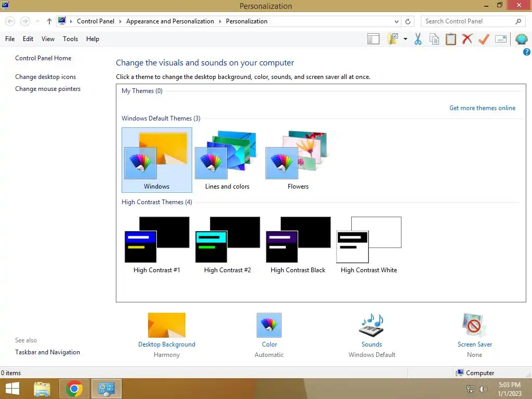The height and width of the screenshot is (399, 532).
Task: Open File Explorer from the taskbar
Action: coord(42,389)
